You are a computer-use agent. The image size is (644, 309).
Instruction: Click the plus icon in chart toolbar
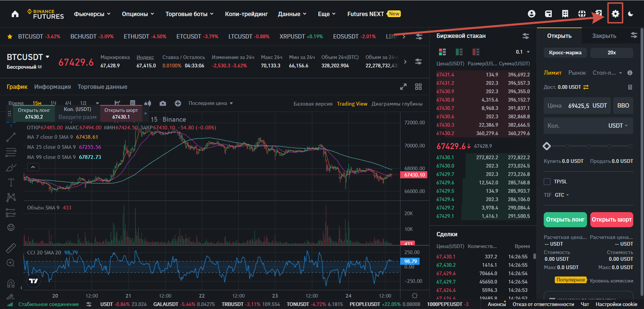coord(178,104)
